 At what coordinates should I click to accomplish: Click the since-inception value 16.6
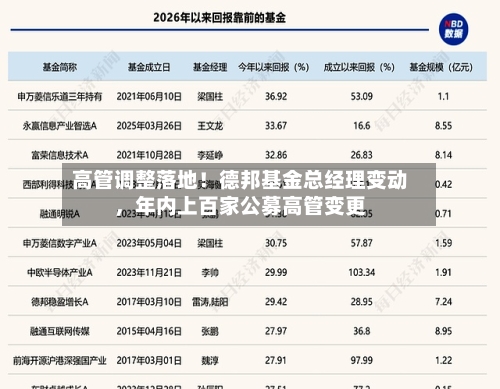point(362,126)
